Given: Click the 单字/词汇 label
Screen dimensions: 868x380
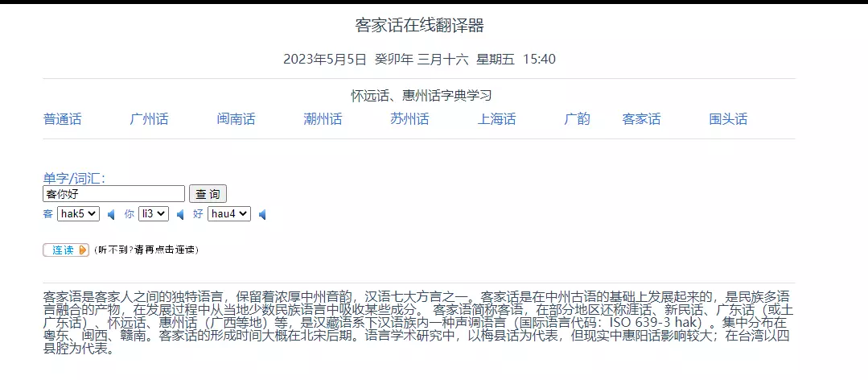Looking at the screenshot, I should pyautogui.click(x=74, y=179).
